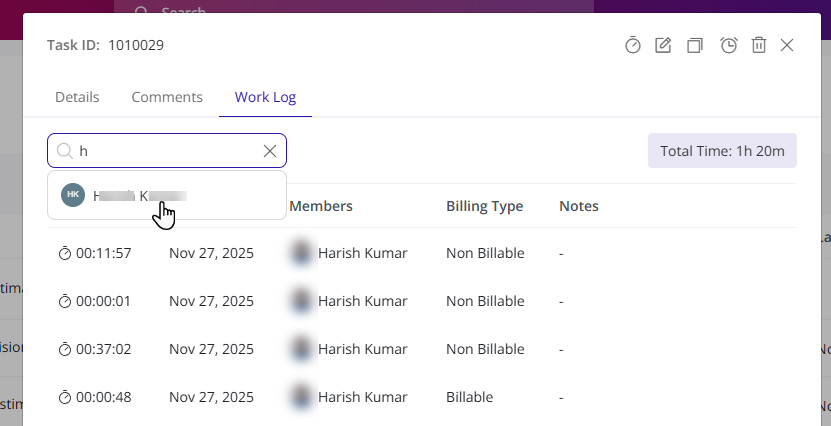831x426 pixels.
Task: Delete the task using the trash icon
Action: (x=759, y=45)
